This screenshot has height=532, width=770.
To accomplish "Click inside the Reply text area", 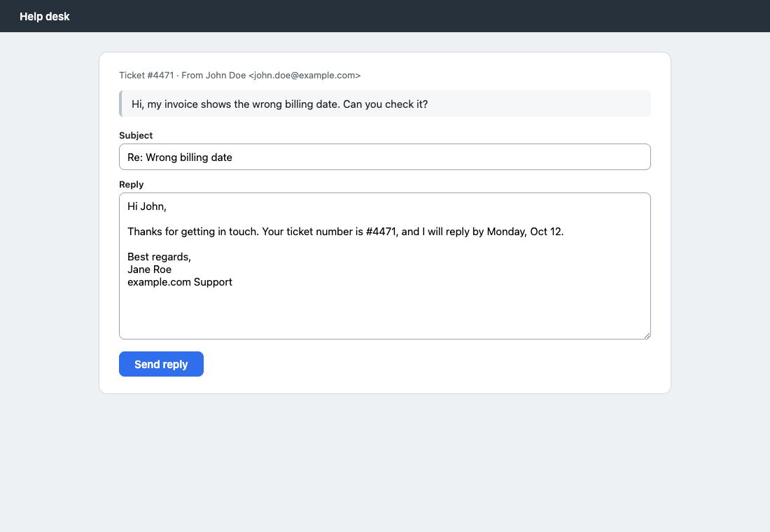I will tap(384, 266).
